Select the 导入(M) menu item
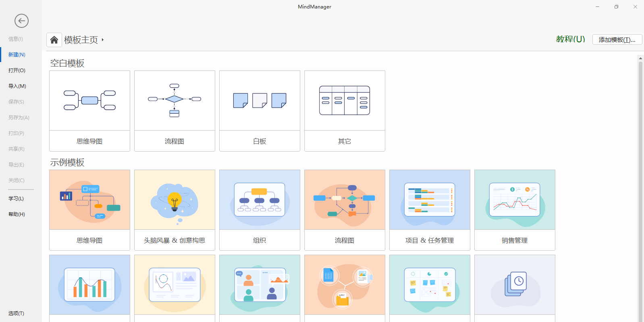This screenshot has height=322, width=644. [x=17, y=86]
